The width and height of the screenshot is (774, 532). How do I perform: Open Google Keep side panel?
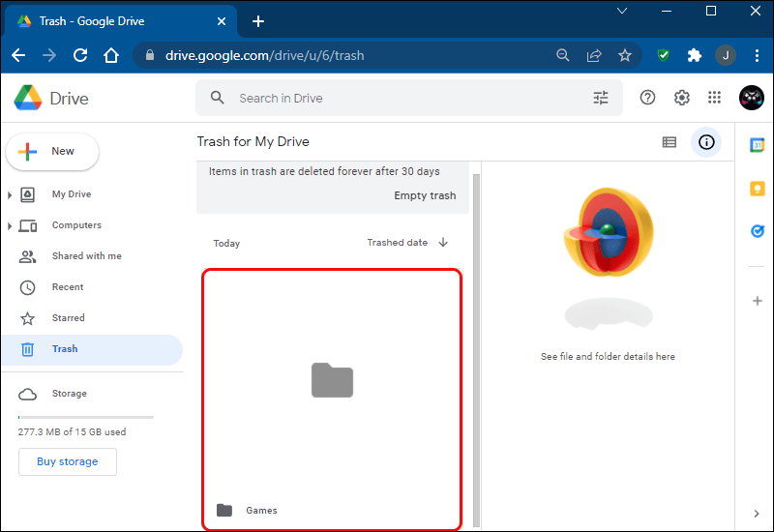758,189
